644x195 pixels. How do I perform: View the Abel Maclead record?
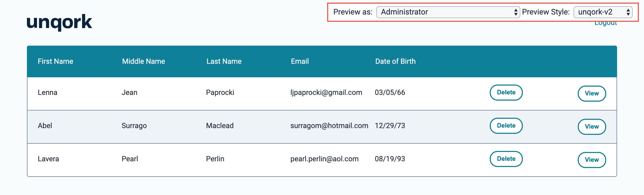click(x=592, y=127)
